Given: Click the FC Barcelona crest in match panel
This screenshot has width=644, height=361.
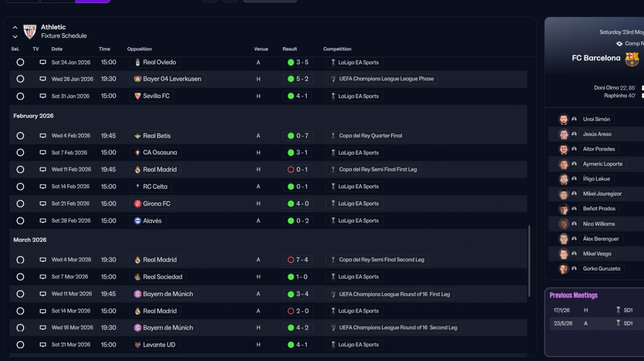Looking at the screenshot, I should coord(631,58).
